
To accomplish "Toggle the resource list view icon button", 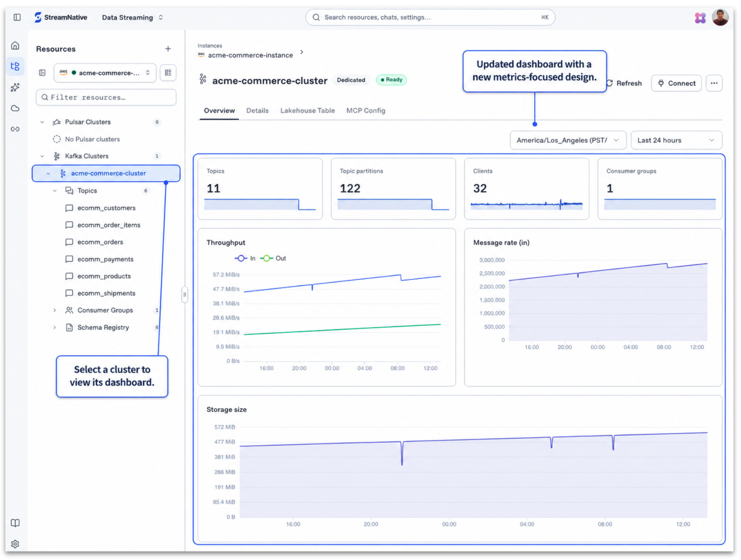I will [168, 73].
